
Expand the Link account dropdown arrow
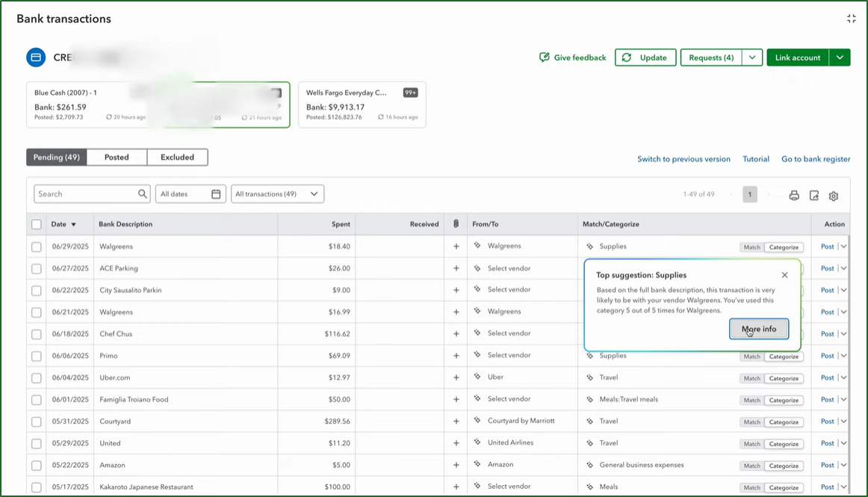840,58
